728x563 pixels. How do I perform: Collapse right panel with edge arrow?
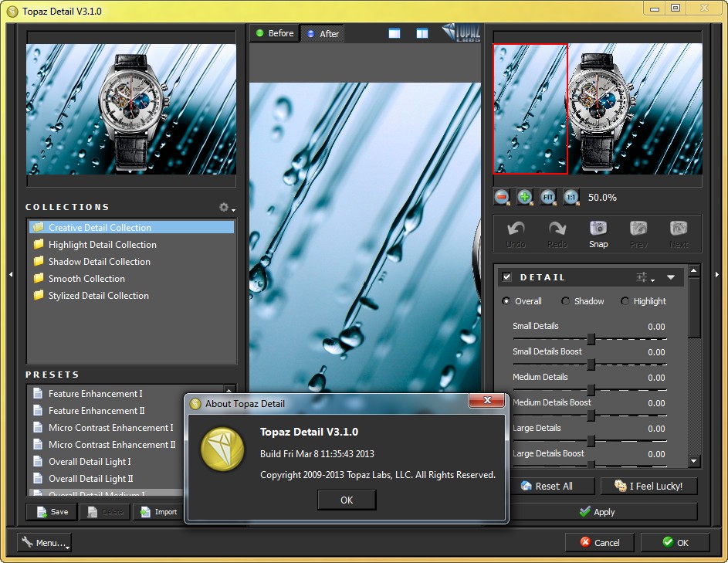[x=717, y=274]
